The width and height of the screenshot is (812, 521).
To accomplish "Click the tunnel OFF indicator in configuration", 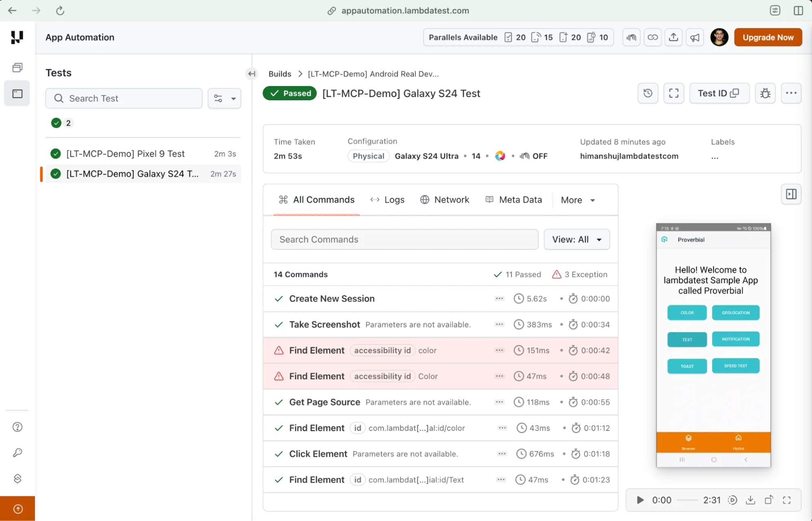I will pyautogui.click(x=533, y=156).
